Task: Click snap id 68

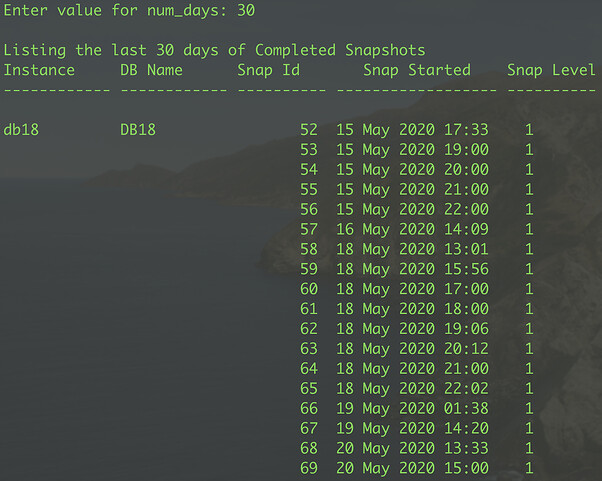Action: (x=309, y=448)
